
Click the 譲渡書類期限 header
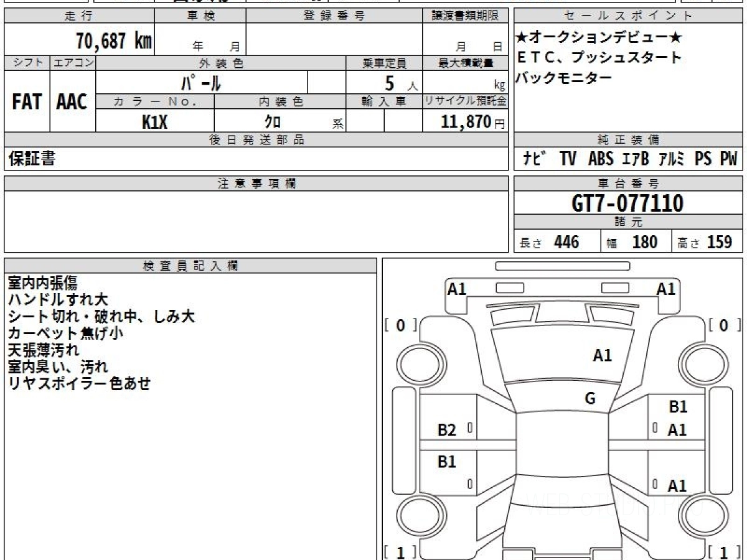coord(466,16)
